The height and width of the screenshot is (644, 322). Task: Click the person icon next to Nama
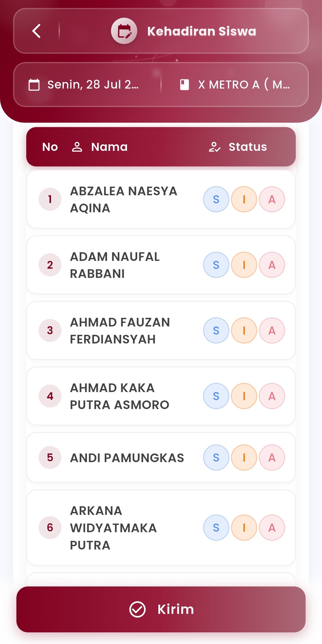(x=77, y=147)
